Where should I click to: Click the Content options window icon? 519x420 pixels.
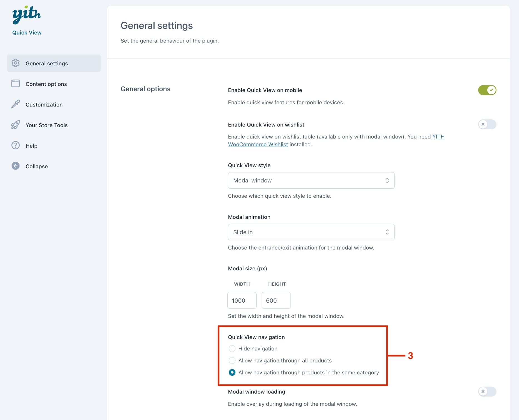[x=16, y=84]
